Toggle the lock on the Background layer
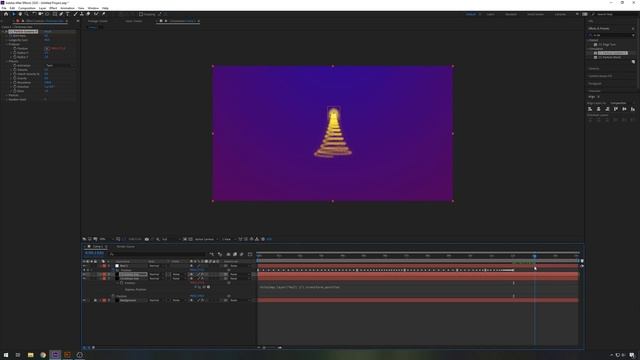Screen dimensions: 640x360 [x=96, y=300]
